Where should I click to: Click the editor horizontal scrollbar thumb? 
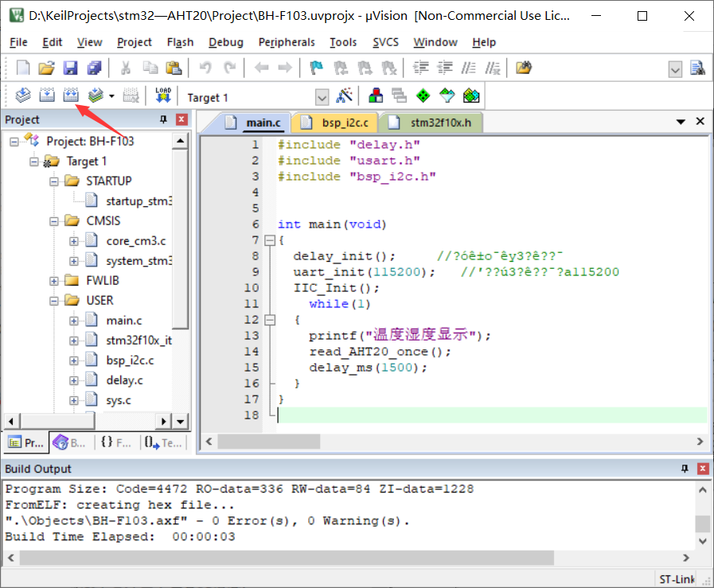(269, 442)
